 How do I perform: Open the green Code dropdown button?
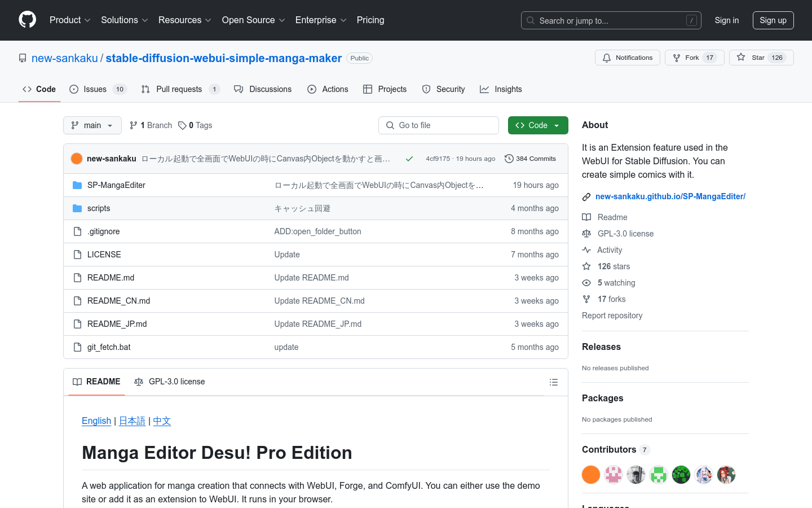(538, 125)
